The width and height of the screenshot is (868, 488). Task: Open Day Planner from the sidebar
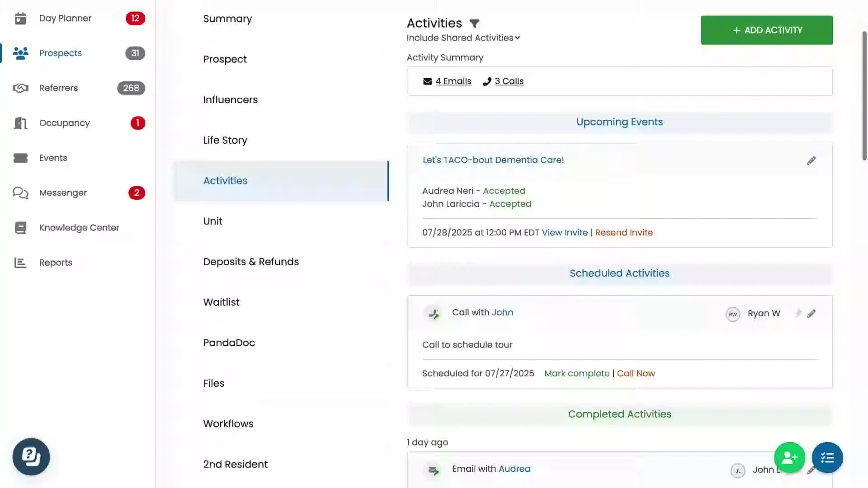coord(65,19)
